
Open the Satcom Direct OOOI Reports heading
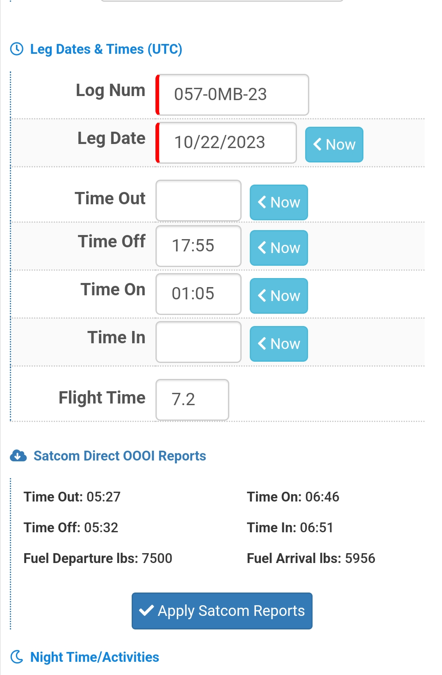tap(120, 456)
